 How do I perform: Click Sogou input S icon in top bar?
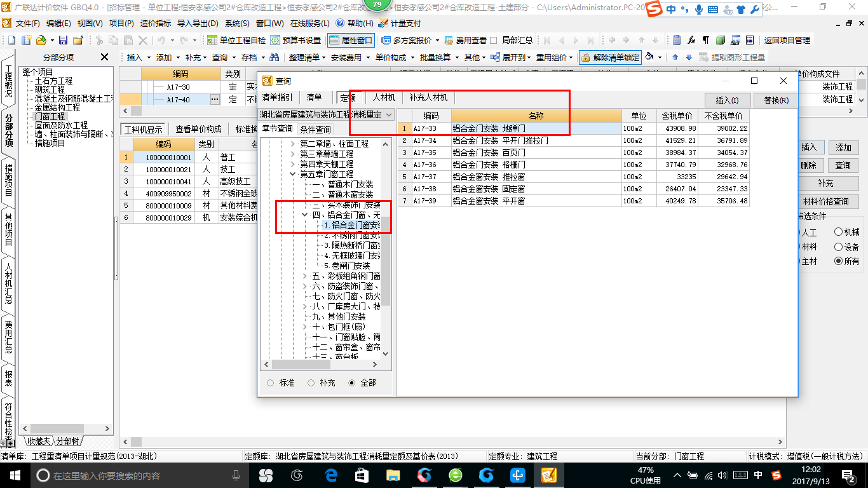pos(655,9)
